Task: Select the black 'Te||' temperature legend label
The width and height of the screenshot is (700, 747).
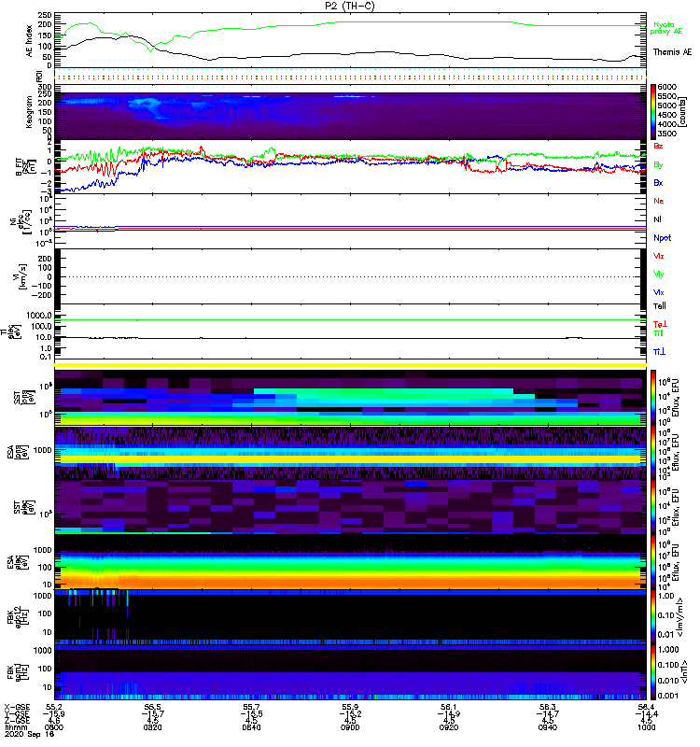Action: tap(659, 306)
